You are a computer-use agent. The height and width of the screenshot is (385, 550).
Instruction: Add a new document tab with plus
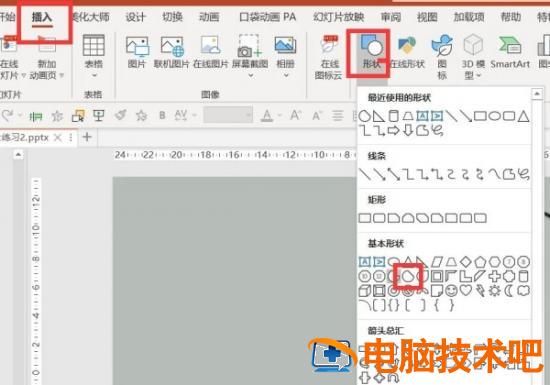(87, 137)
